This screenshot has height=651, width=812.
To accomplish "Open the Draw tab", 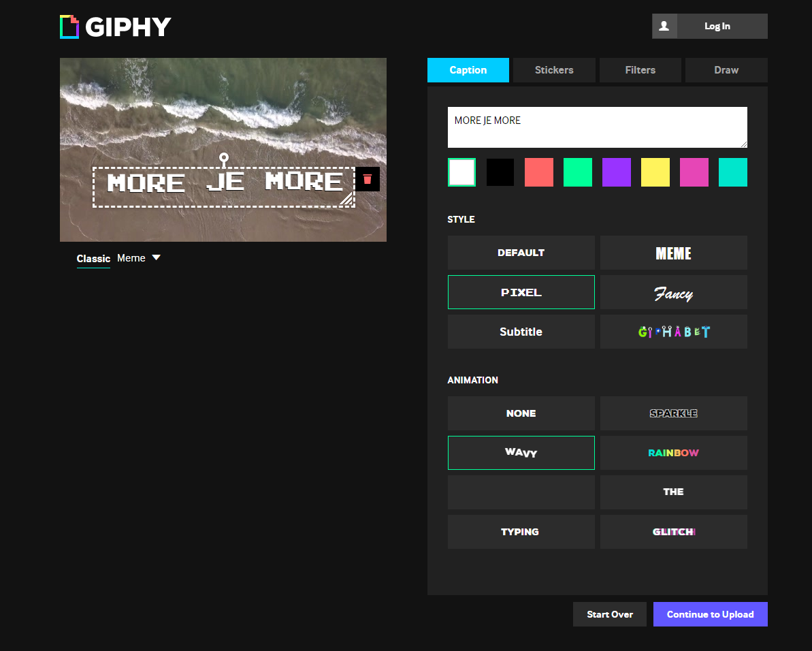I will point(726,70).
